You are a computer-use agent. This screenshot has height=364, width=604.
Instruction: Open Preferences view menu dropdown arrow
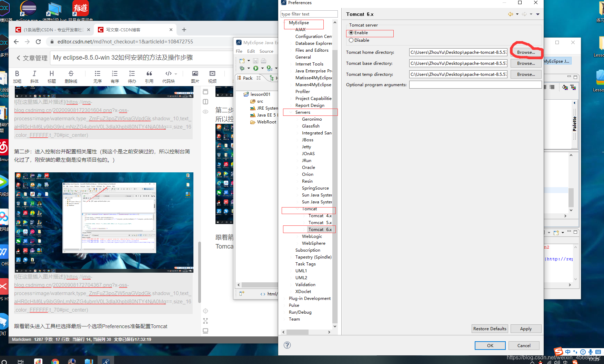click(538, 14)
